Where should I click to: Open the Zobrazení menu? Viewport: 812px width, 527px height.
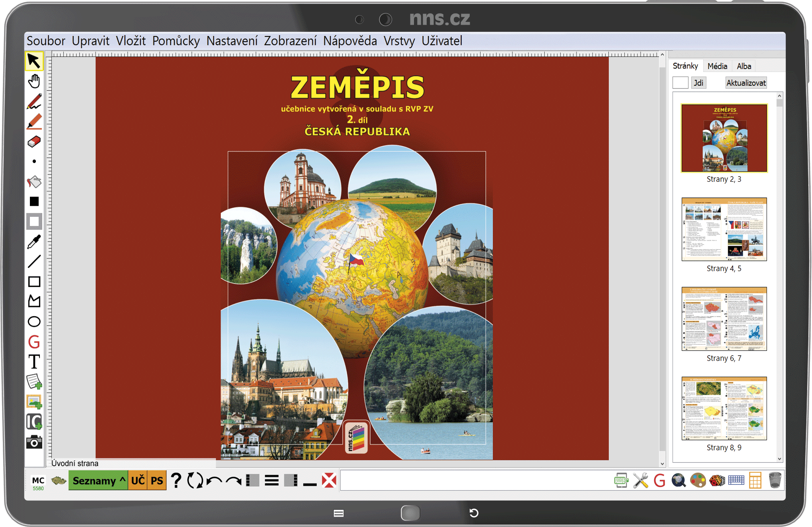point(290,41)
